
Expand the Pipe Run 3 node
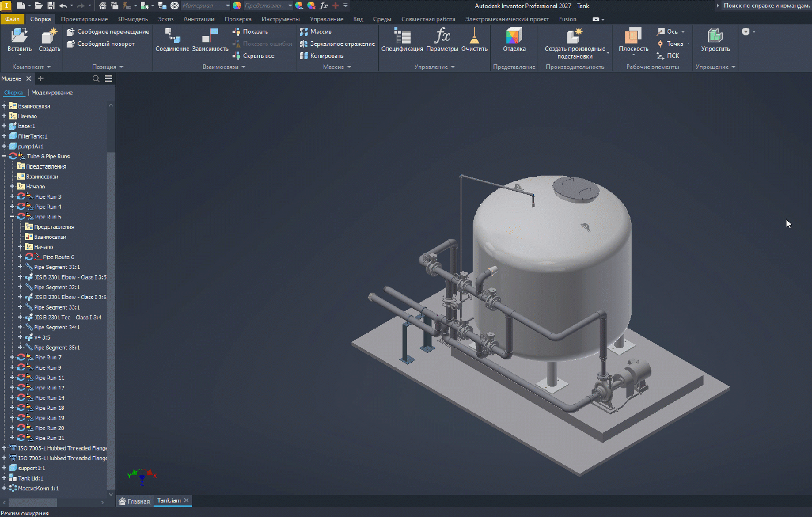(x=12, y=196)
